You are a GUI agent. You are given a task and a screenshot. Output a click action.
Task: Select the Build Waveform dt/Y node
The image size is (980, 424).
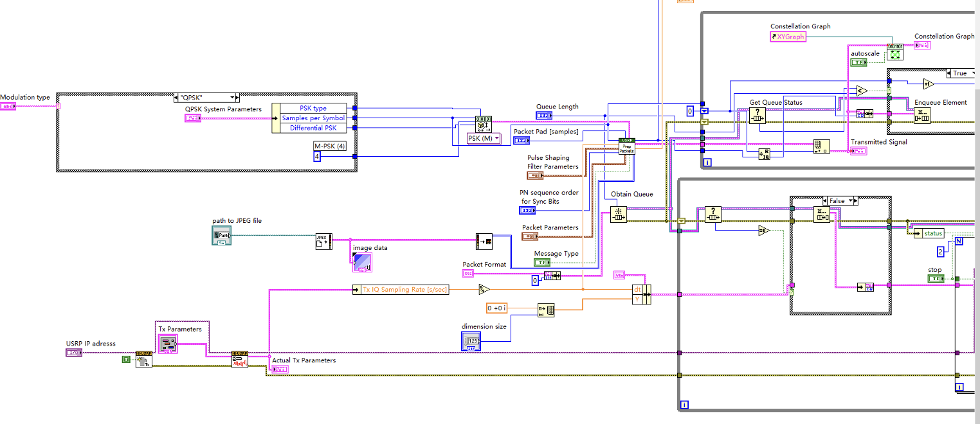click(642, 295)
